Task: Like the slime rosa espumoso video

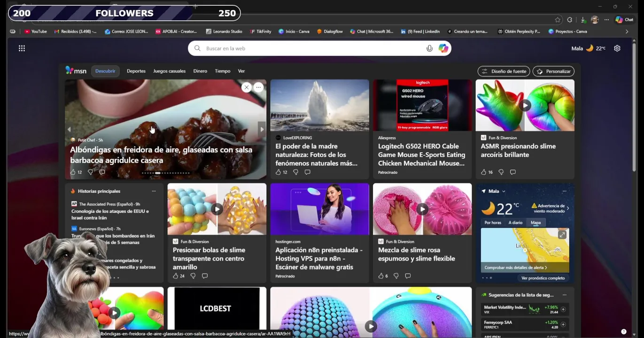Action: tap(381, 276)
